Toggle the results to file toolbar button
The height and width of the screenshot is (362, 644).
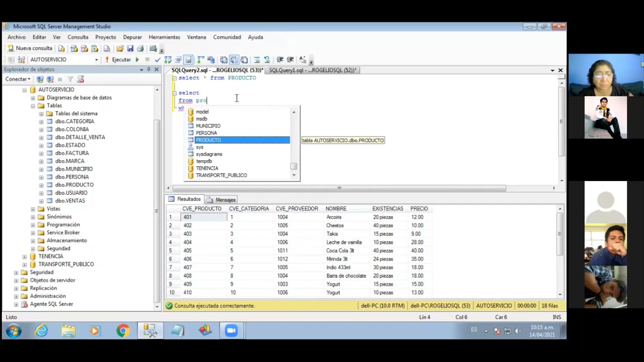pyautogui.click(x=244, y=59)
